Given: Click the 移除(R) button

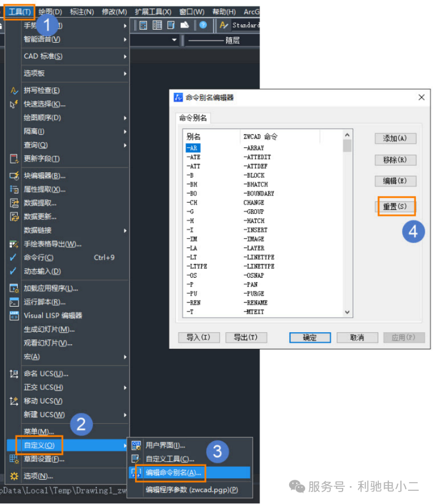Looking at the screenshot, I should 396,160.
